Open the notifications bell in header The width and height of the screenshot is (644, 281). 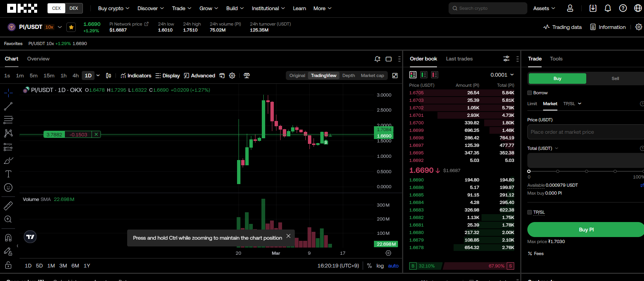tap(608, 8)
